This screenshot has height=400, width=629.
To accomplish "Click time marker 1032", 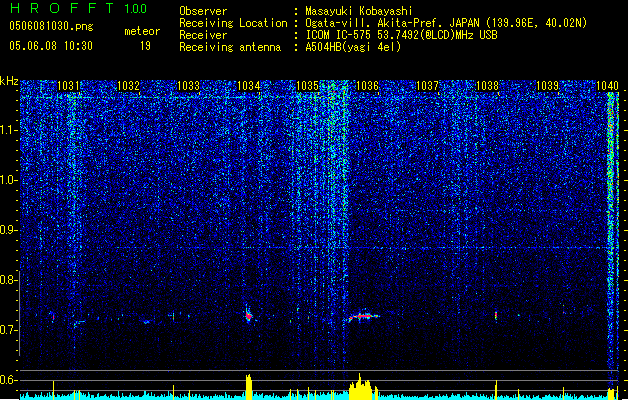I will 128,86.
